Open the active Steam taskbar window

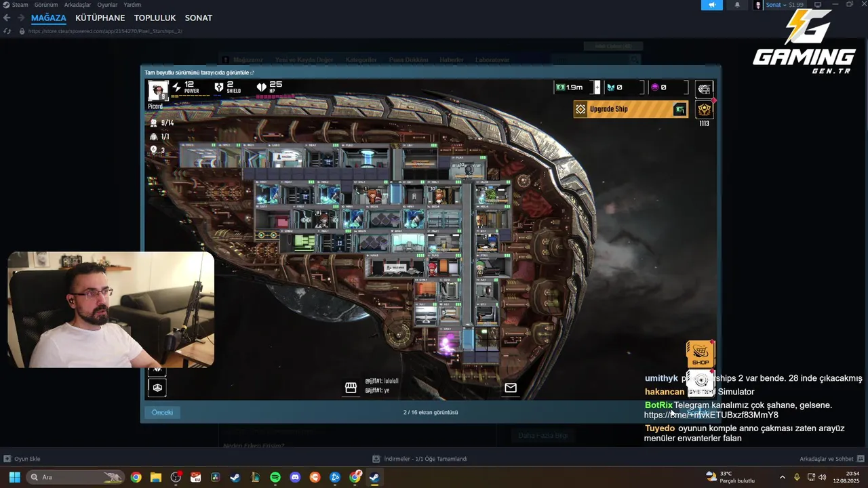click(374, 477)
